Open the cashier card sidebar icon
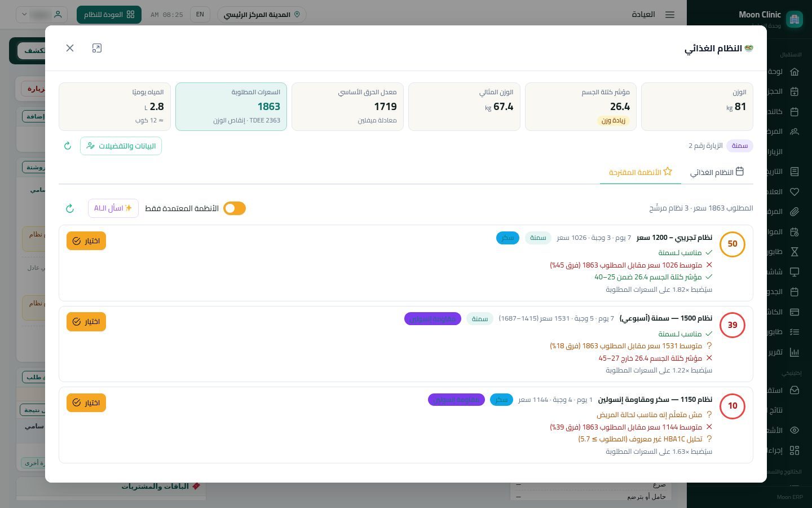 (795, 312)
